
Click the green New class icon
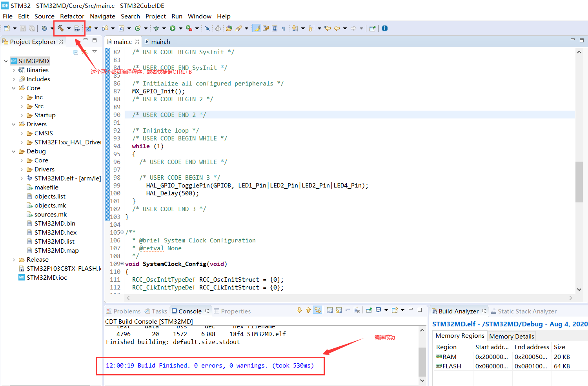tap(138, 28)
